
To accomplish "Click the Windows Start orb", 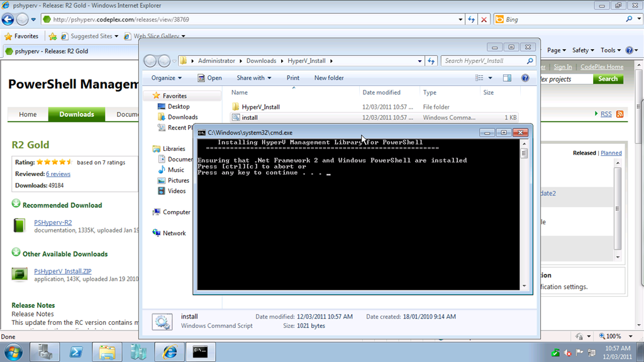I will [14, 352].
